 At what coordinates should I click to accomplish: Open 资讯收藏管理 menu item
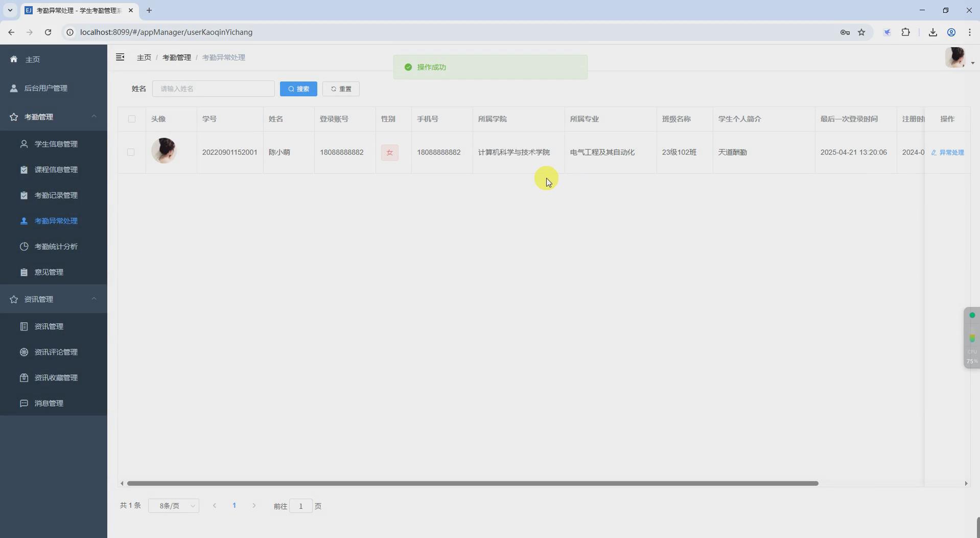(54, 377)
